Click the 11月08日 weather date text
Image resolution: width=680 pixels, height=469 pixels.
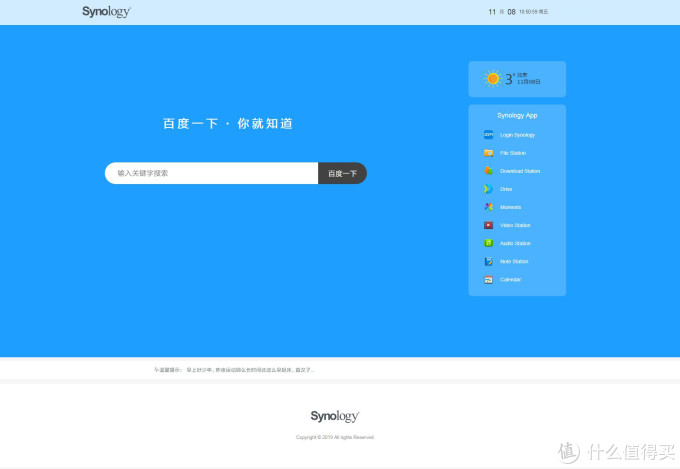528,82
